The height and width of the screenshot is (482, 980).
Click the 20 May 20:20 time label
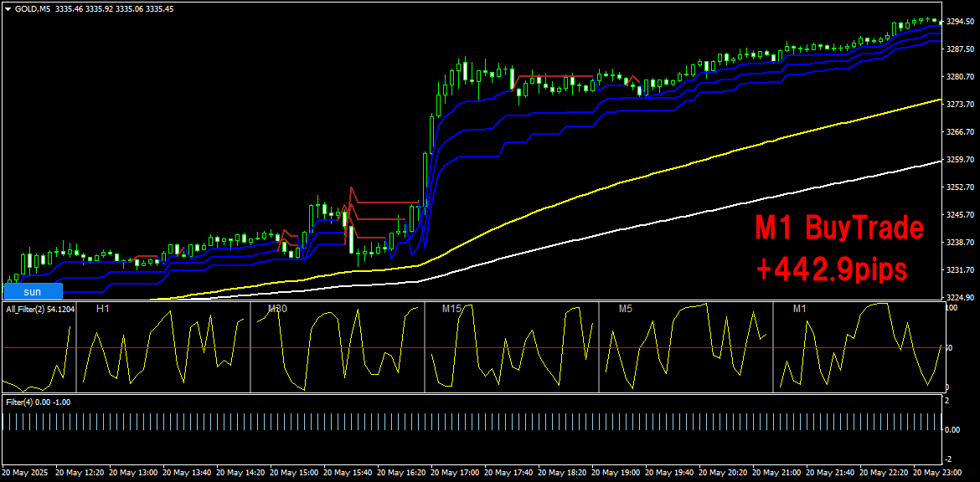pos(723,473)
